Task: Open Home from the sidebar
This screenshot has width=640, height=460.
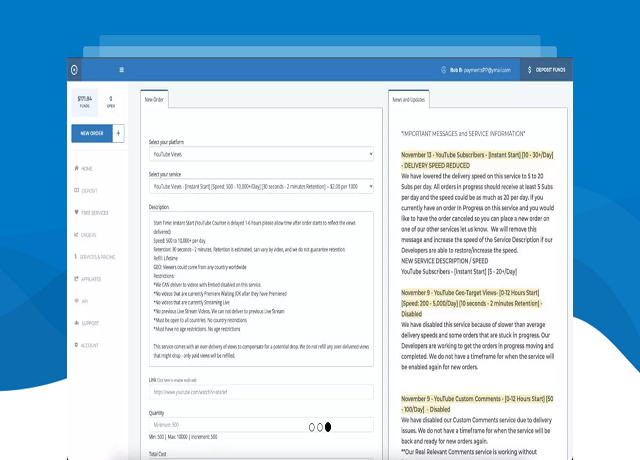Action: [87, 168]
